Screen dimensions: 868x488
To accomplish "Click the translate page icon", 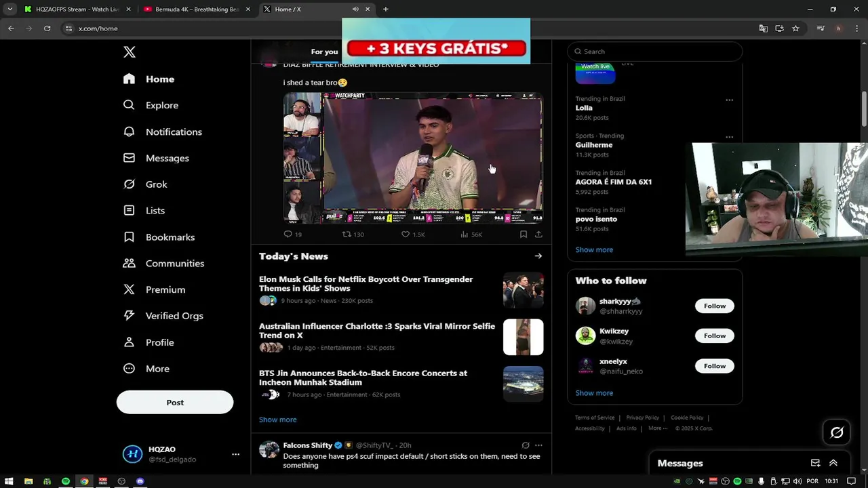I will pos(764,28).
